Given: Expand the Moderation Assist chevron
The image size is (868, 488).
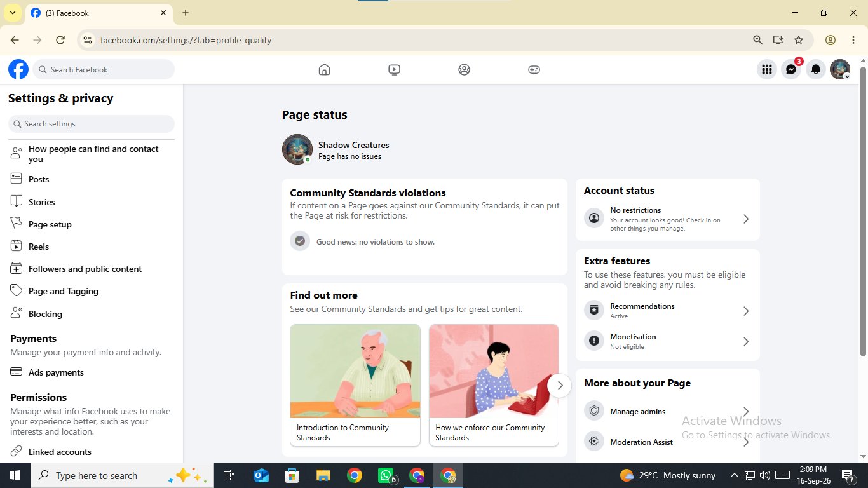Looking at the screenshot, I should point(746,442).
